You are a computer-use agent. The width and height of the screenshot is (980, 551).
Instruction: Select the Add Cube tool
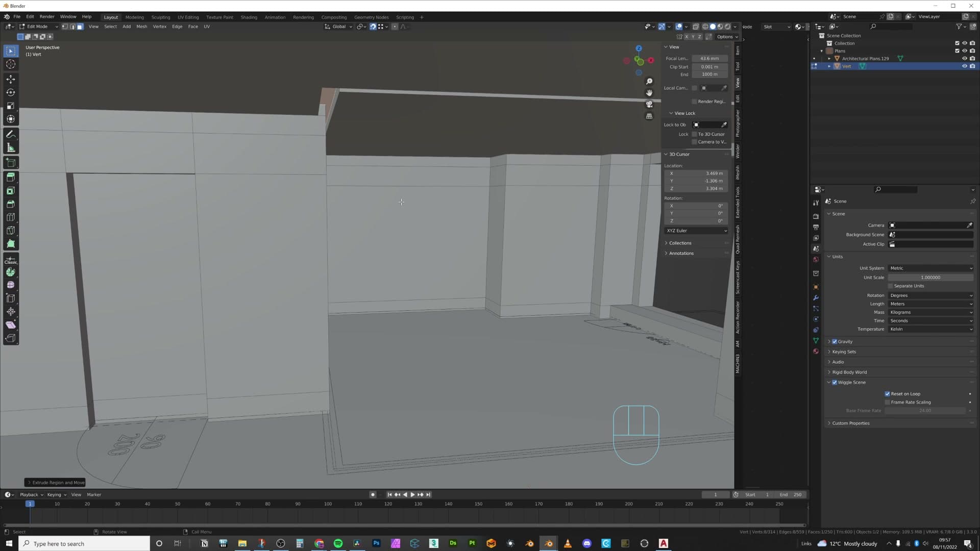click(11, 163)
